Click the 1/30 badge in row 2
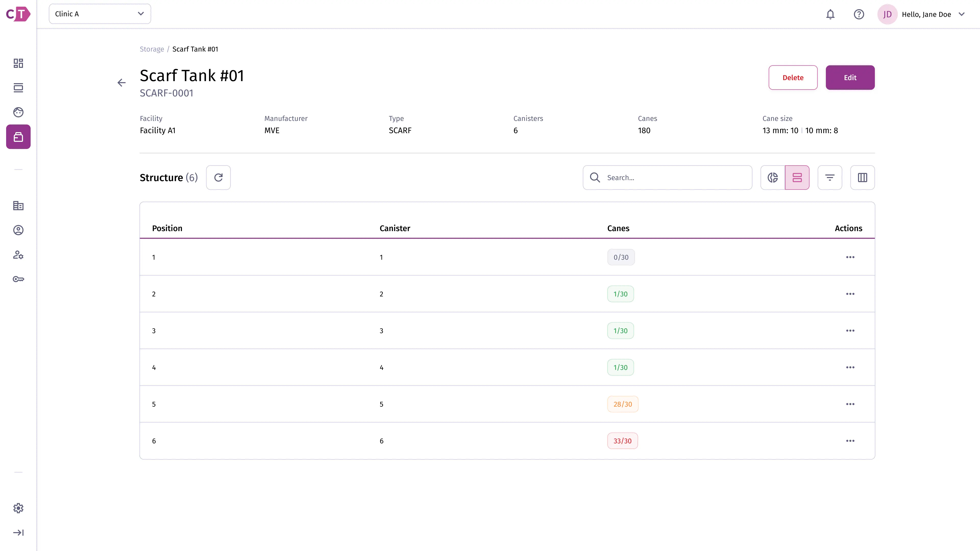980x551 pixels. pyautogui.click(x=620, y=294)
